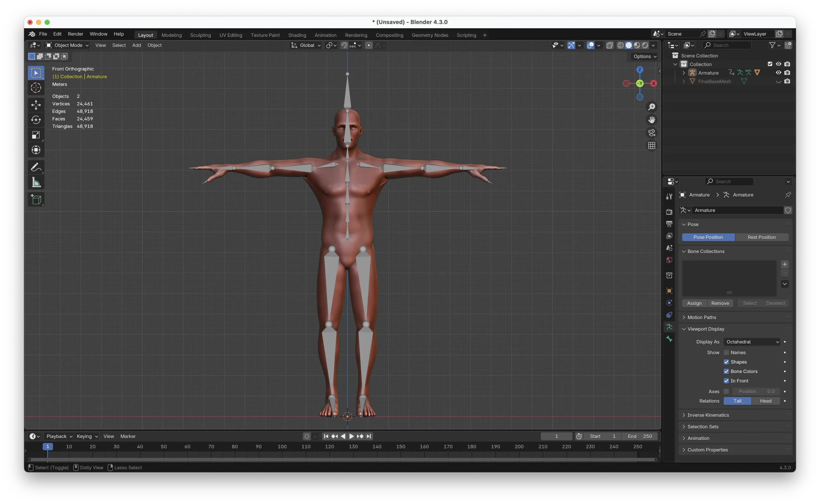Select the Move tool in toolbar
The width and height of the screenshot is (820, 504).
click(x=36, y=105)
